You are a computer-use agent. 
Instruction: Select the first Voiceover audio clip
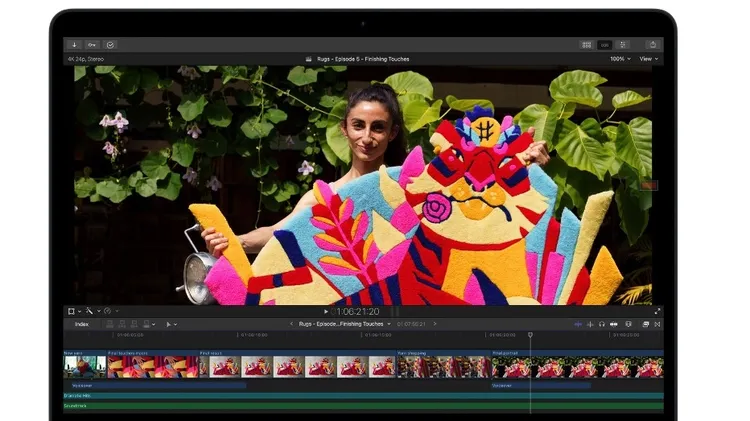point(158,386)
